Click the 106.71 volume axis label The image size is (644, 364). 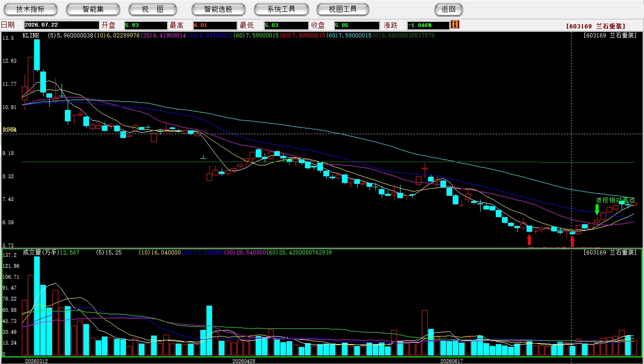pos(10,277)
